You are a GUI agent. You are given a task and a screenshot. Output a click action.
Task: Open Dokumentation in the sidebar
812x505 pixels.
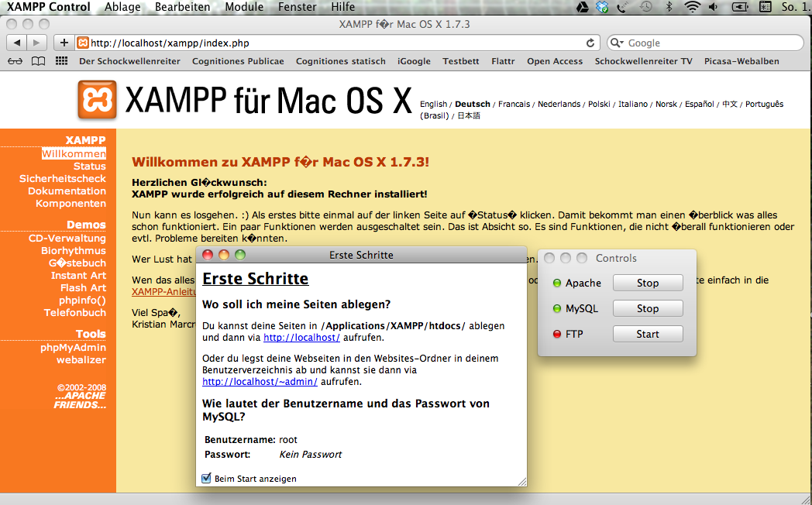coord(67,191)
